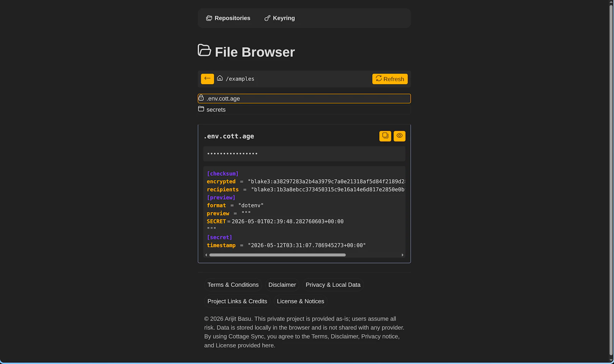This screenshot has height=364, width=614.
Task: Click the format = "dotenv" line
Action: tap(235, 206)
